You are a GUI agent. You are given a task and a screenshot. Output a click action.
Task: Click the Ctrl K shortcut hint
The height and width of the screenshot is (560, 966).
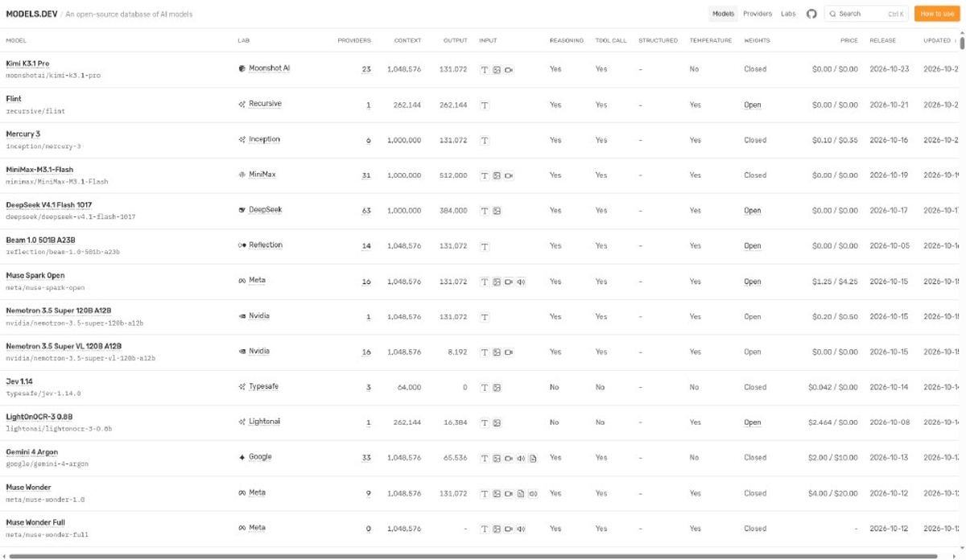tap(896, 14)
